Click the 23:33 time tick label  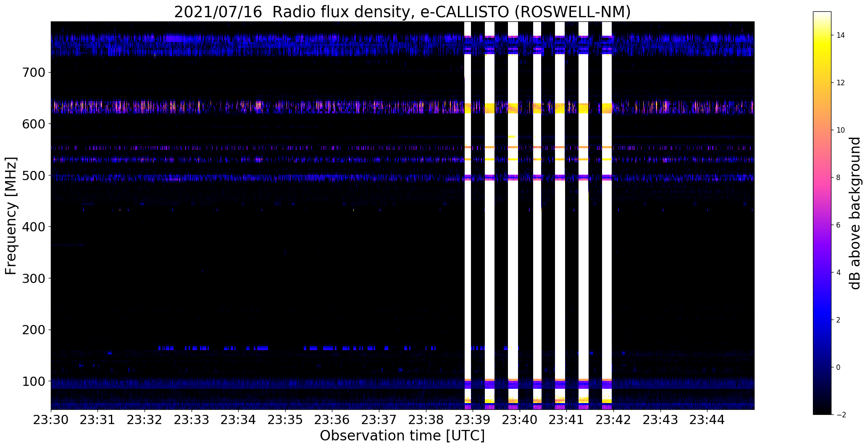192,420
